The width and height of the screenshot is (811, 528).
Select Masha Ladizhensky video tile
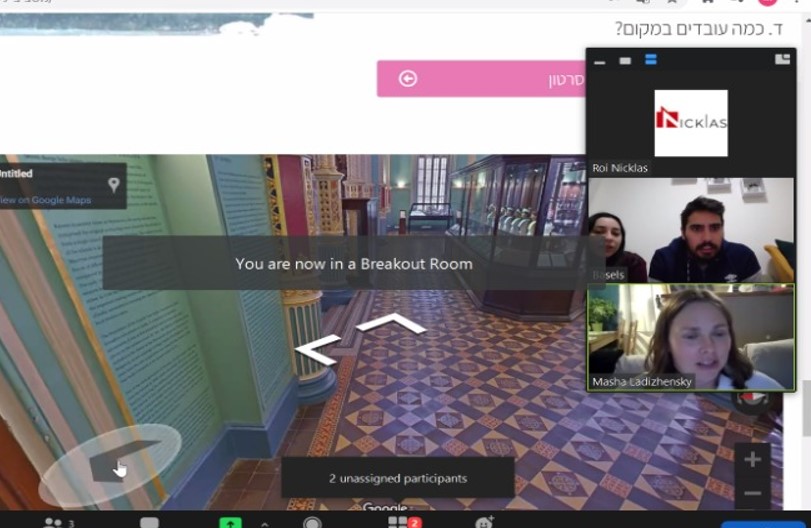point(691,337)
